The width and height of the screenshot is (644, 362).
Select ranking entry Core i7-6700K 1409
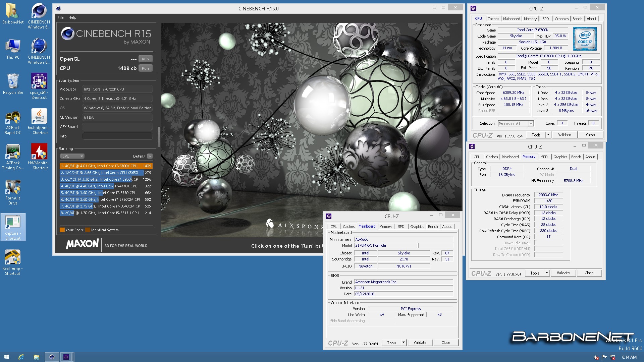(106, 166)
